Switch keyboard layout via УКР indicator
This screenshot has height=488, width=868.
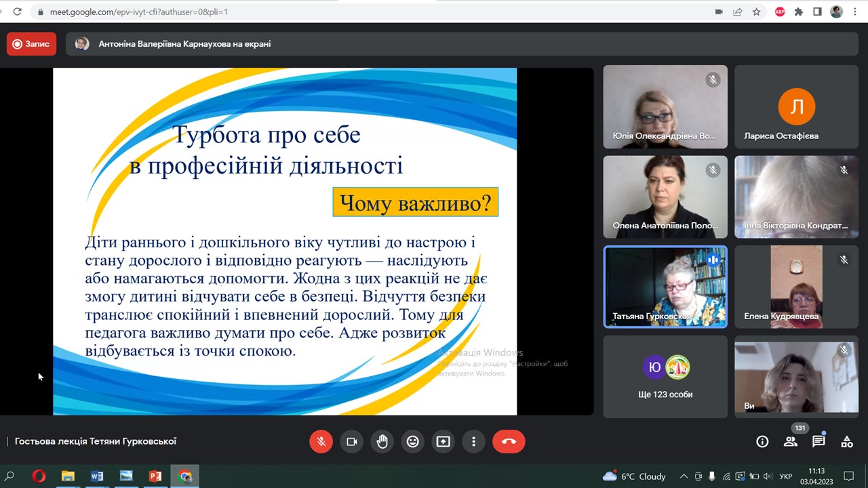(x=786, y=476)
